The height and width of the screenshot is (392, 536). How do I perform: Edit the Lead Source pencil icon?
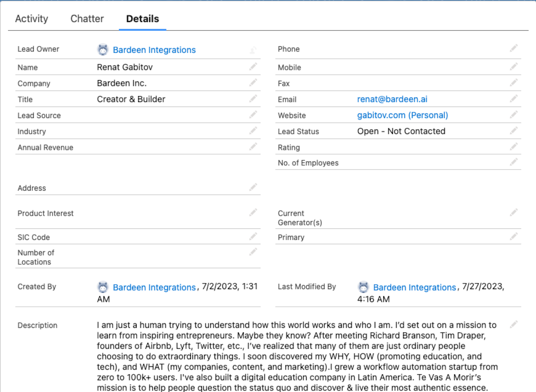coord(253,115)
